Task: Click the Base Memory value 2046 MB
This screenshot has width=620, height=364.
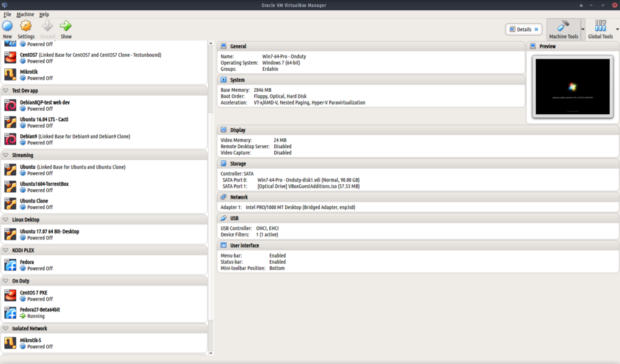Action: (263, 90)
